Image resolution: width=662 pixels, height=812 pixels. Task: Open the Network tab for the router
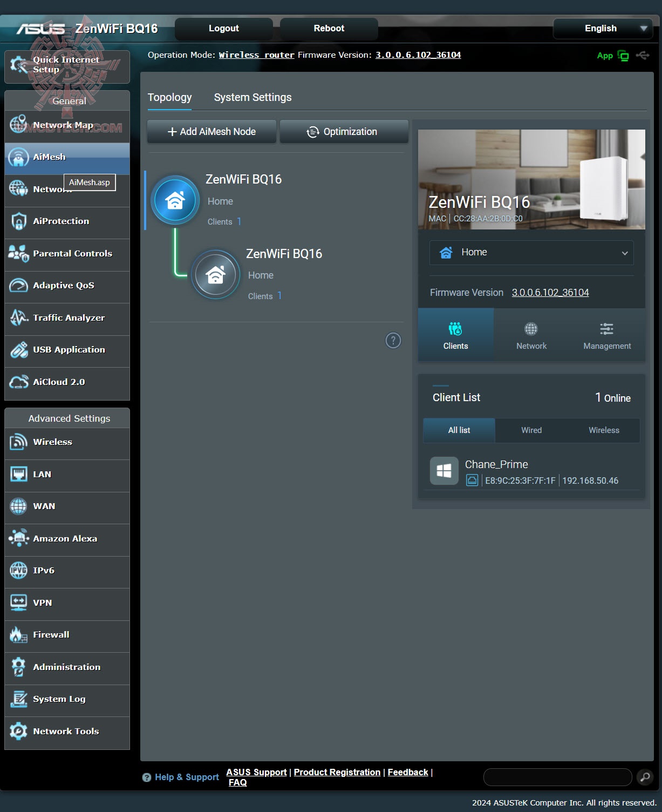(531, 335)
